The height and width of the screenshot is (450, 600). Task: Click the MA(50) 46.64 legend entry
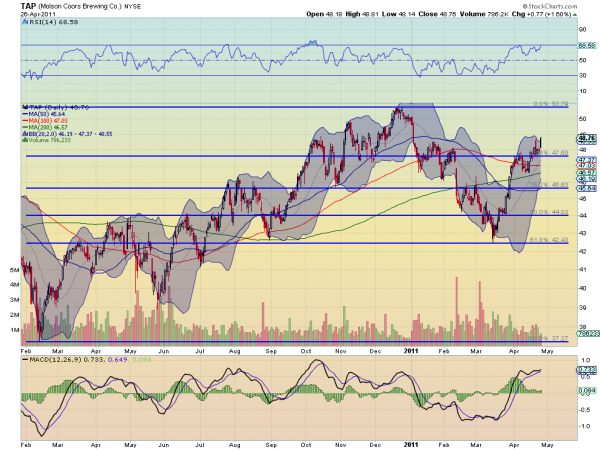click(x=47, y=114)
